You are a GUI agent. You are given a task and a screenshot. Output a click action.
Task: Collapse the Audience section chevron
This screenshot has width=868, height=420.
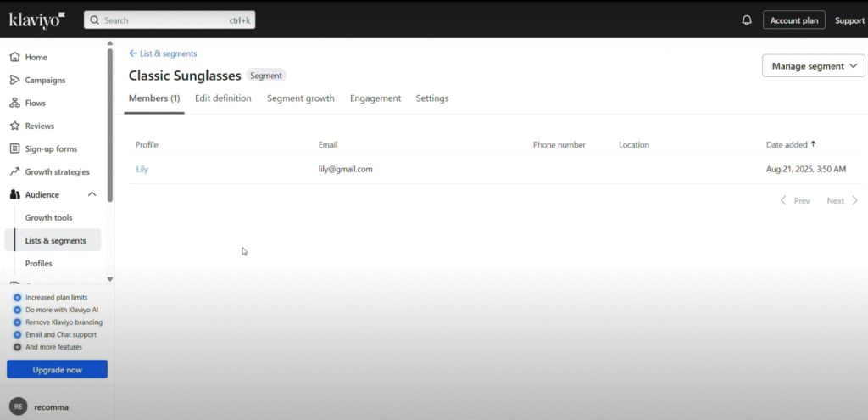pyautogui.click(x=92, y=195)
